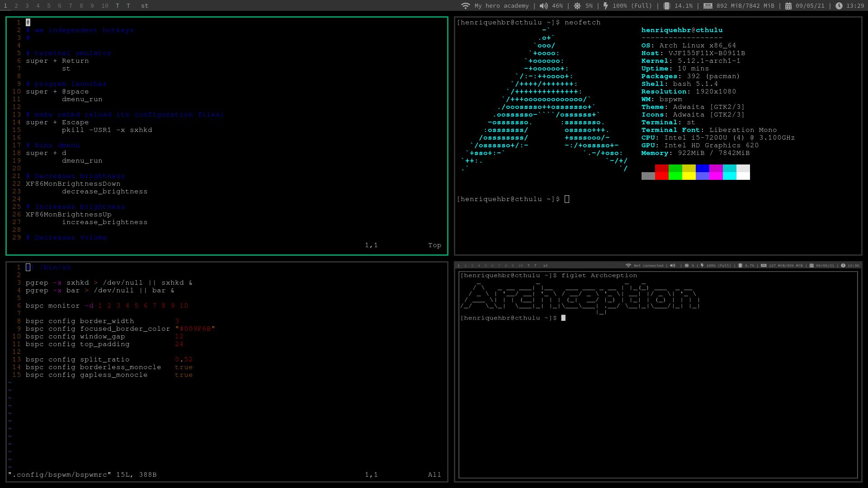
Task: Click the calendar icon next to 09/05/21
Action: click(788, 6)
